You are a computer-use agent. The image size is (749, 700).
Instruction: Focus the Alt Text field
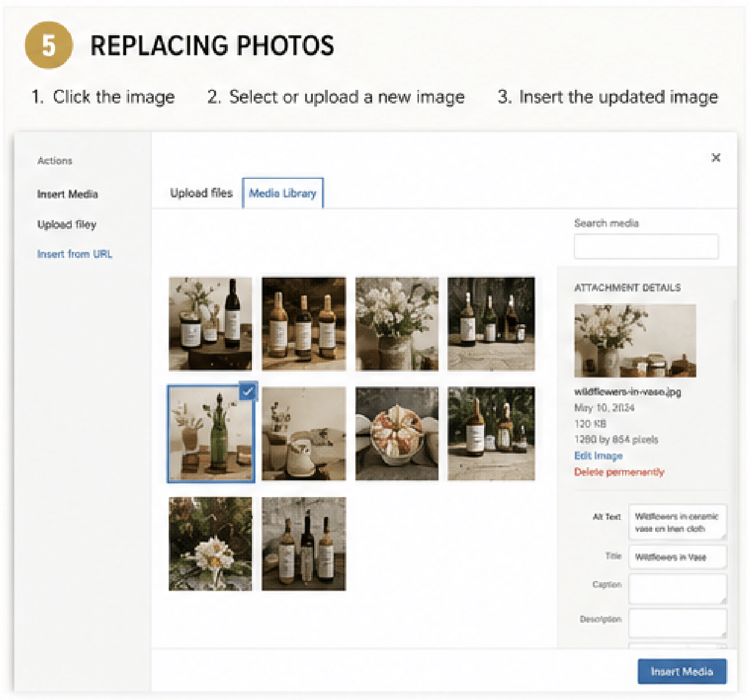(678, 522)
